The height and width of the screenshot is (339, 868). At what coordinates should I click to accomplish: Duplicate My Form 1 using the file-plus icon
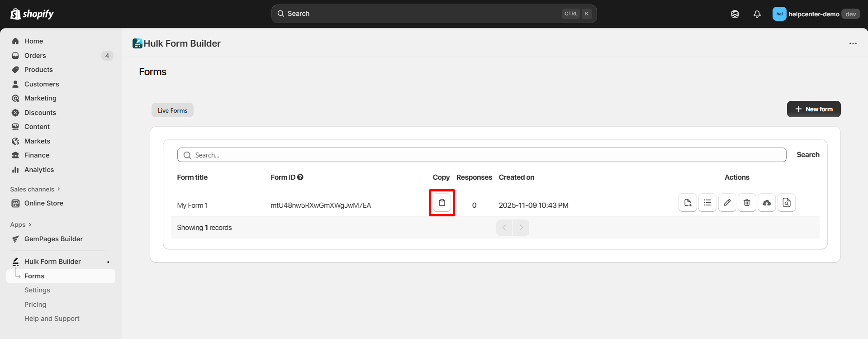click(688, 203)
